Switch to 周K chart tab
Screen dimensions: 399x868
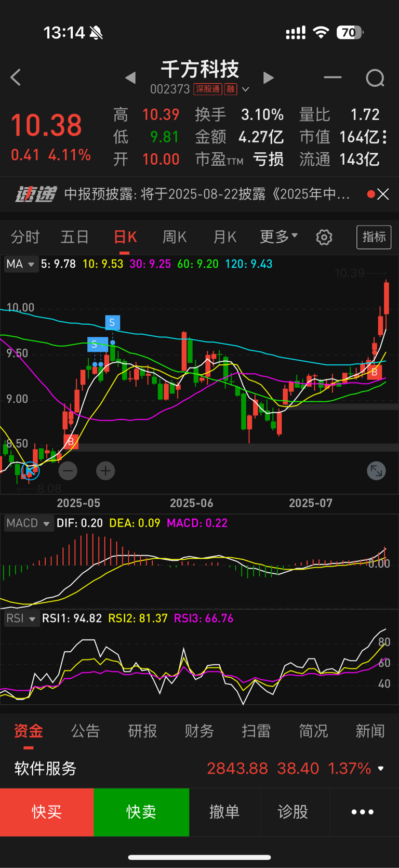pyautogui.click(x=175, y=237)
